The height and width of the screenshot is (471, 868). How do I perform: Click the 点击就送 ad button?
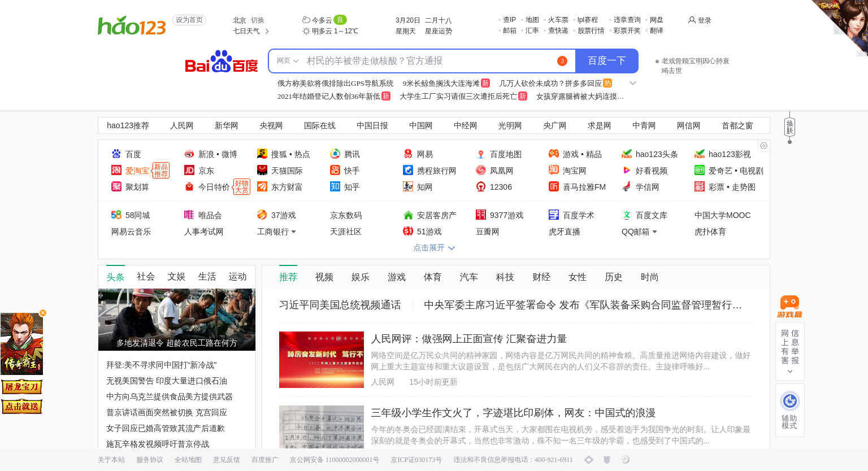[21, 407]
